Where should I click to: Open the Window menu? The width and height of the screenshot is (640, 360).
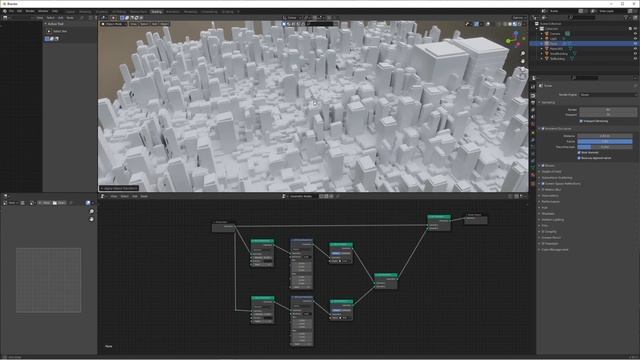point(43,11)
